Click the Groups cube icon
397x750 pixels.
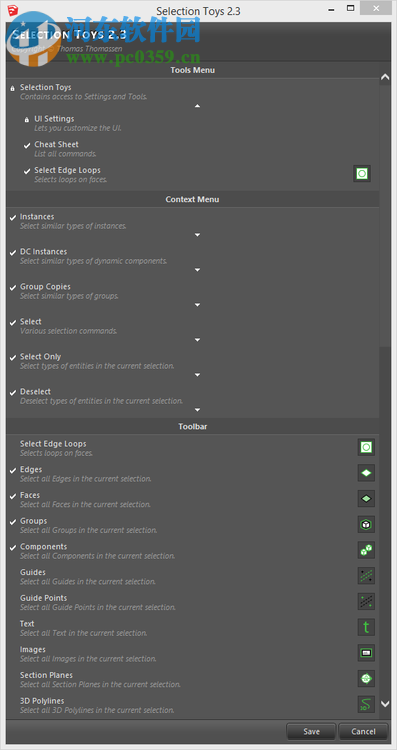tap(366, 524)
